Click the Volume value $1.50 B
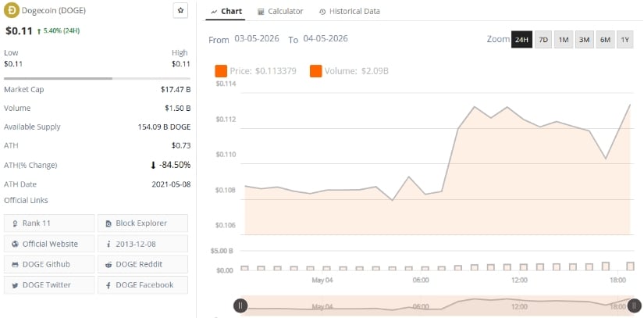Viewport: 644px width, 318px height. pyautogui.click(x=177, y=109)
